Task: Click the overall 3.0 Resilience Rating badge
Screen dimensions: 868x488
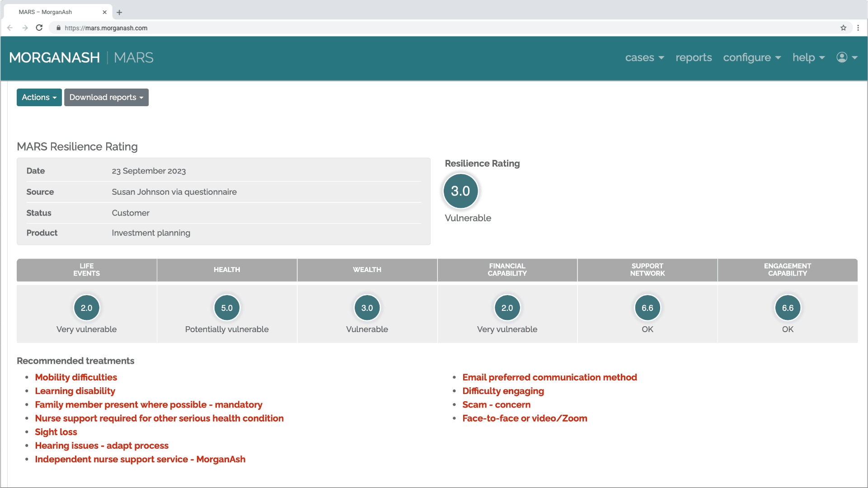Action: [460, 191]
